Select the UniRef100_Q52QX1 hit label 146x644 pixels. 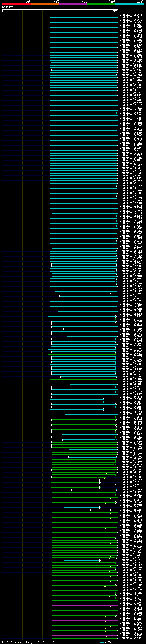(131, 301)
